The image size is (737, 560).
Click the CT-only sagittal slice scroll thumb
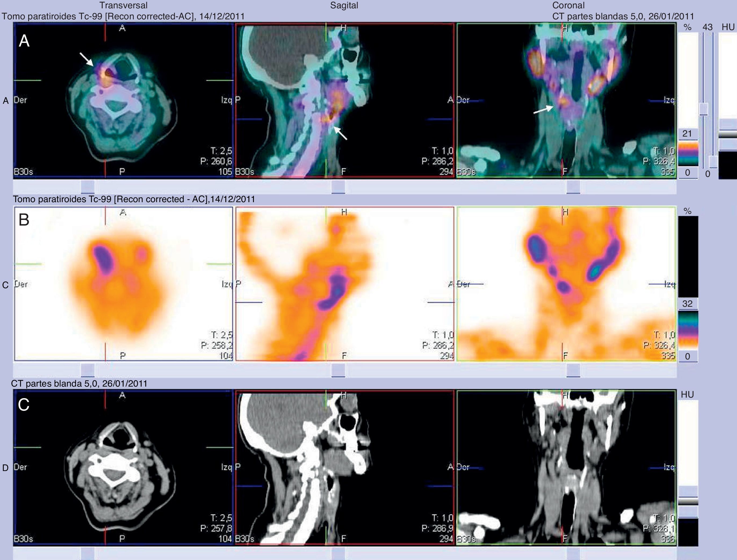point(338,554)
